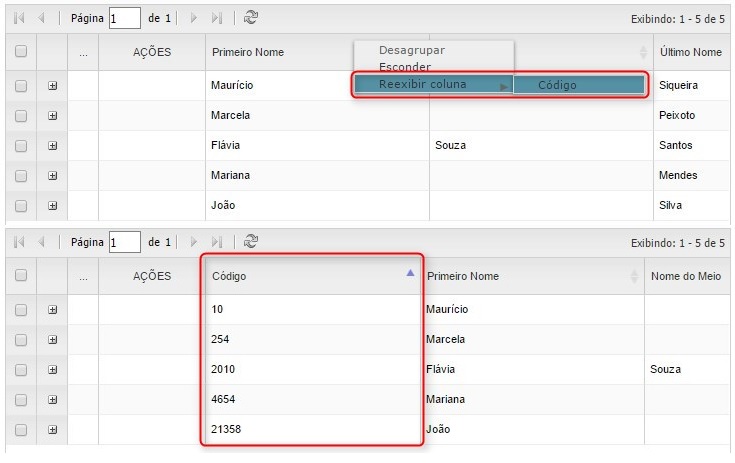Viewport: 735px width, 463px height.
Task: Click the Desagrupar menu option
Action: [x=412, y=50]
